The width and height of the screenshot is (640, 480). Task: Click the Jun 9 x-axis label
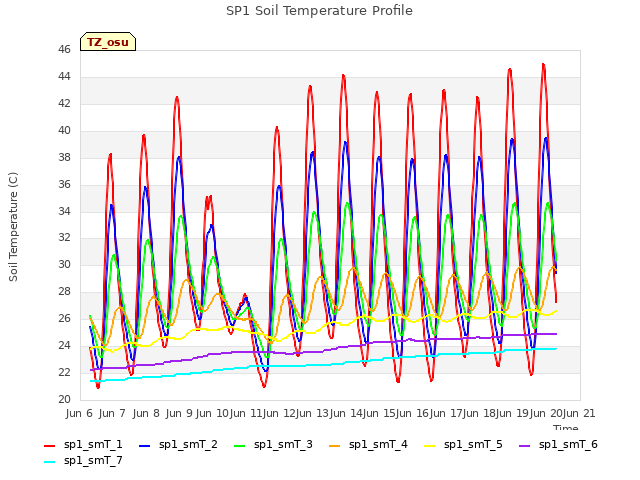(x=179, y=413)
